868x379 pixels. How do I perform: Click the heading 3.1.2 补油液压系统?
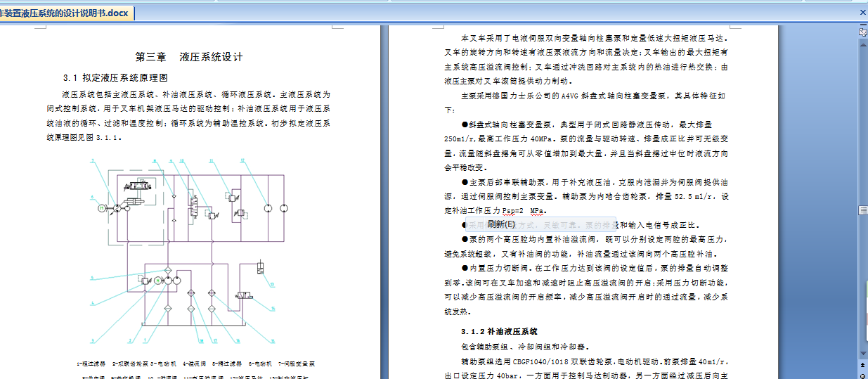click(x=499, y=330)
